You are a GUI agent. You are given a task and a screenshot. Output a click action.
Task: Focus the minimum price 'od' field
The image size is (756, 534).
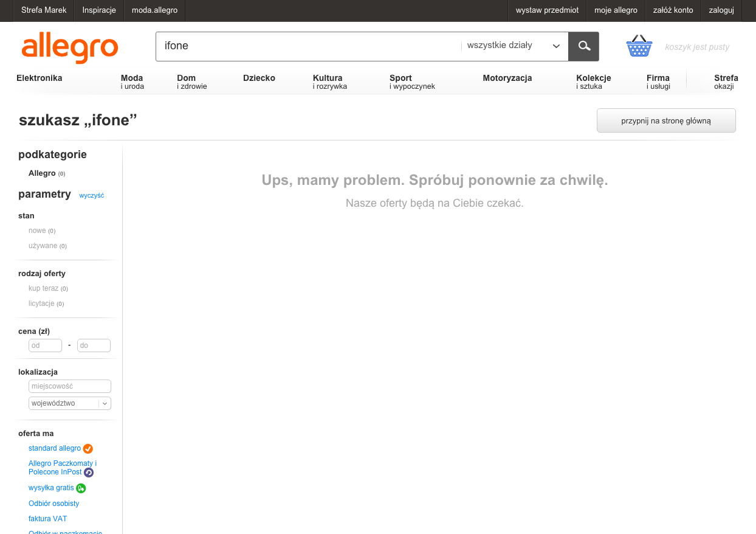(x=46, y=345)
